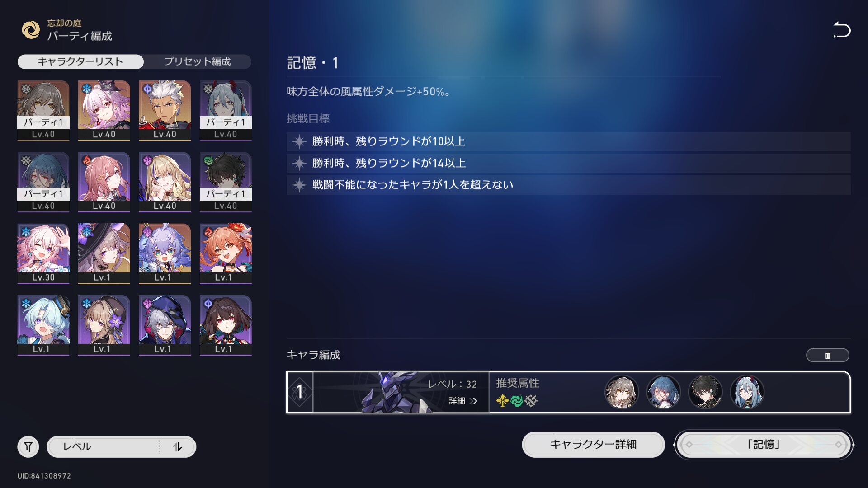Click the 忘却の庭 swirl emblem icon
The image size is (868, 488).
click(x=31, y=30)
